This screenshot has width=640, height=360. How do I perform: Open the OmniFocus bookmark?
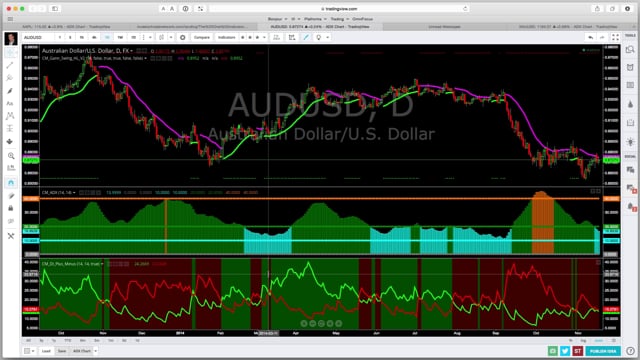(x=362, y=19)
